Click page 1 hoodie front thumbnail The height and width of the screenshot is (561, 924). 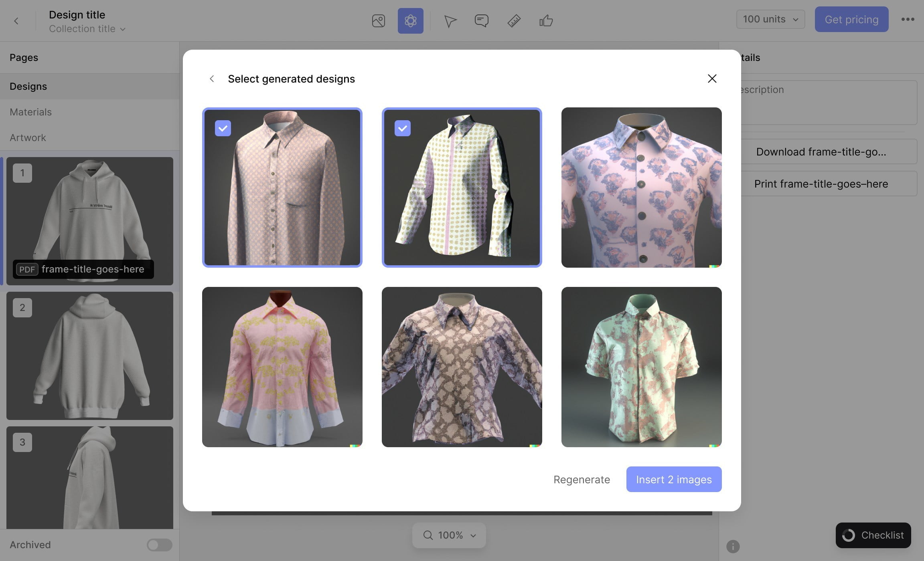click(x=90, y=221)
